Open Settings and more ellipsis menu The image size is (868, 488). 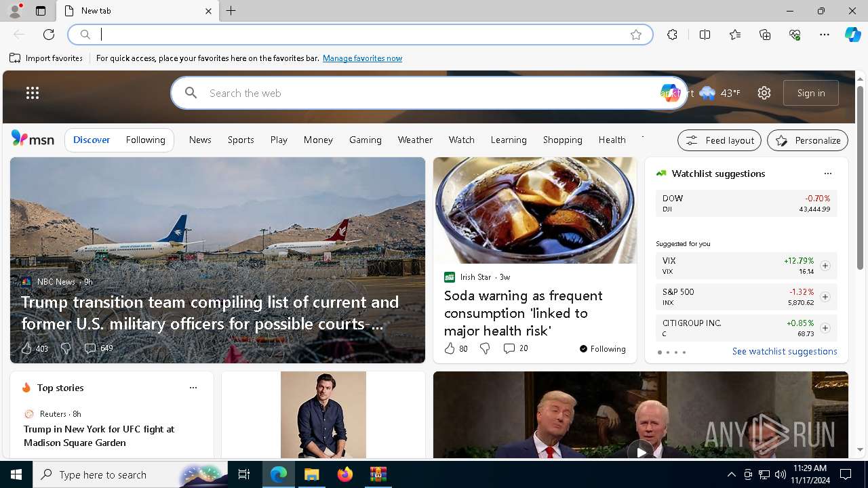(x=825, y=35)
